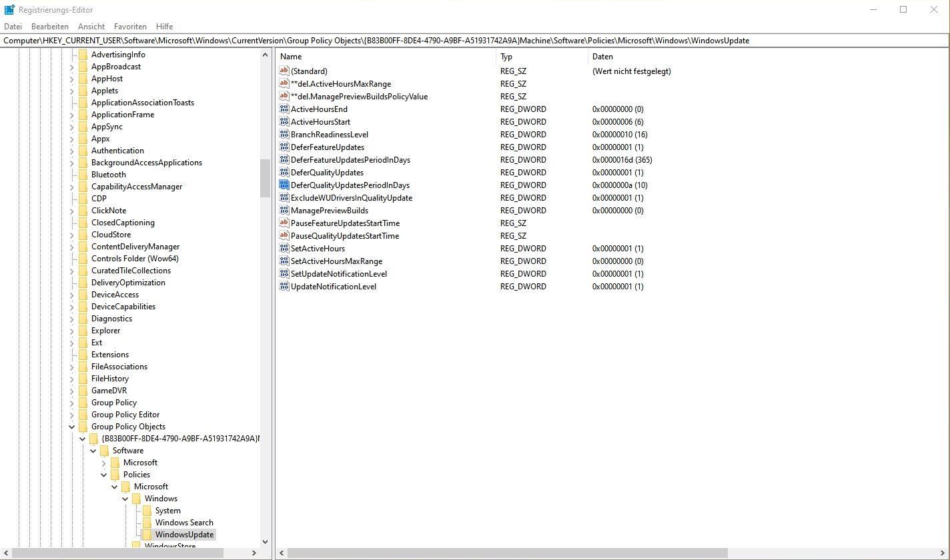950x560 pixels.
Task: Select the System key under Windows
Action: tap(167, 511)
